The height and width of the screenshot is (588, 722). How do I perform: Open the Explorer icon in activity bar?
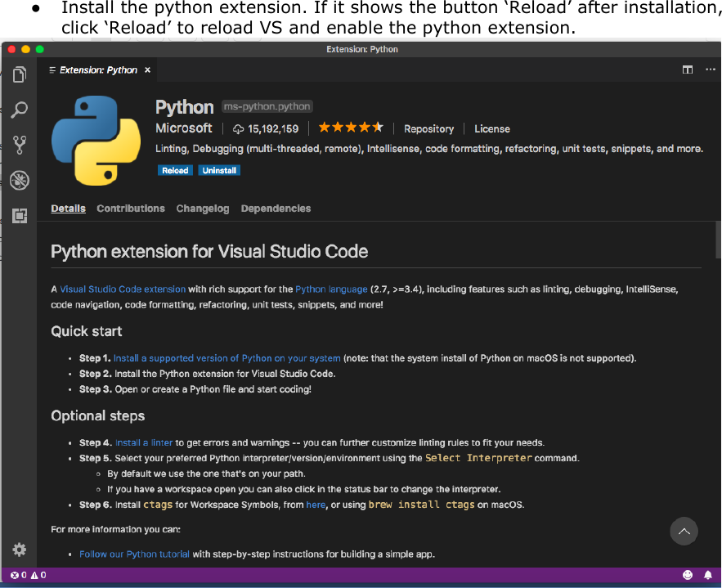(x=19, y=74)
